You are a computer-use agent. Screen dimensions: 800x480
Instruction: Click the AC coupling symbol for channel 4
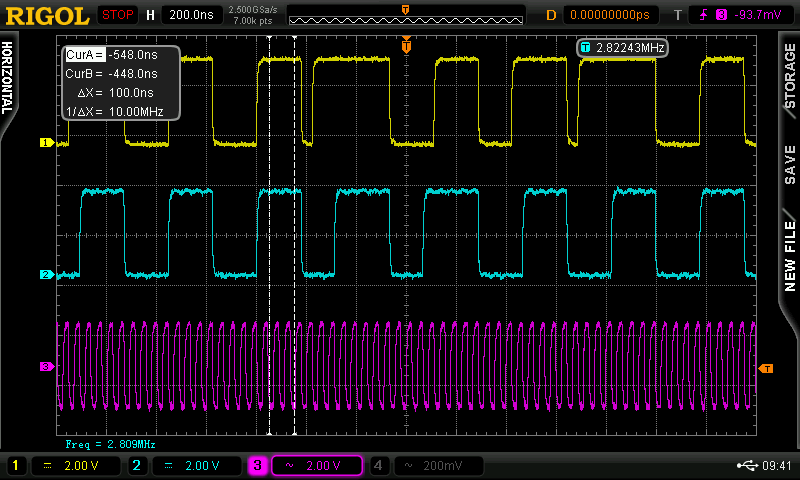point(408,465)
